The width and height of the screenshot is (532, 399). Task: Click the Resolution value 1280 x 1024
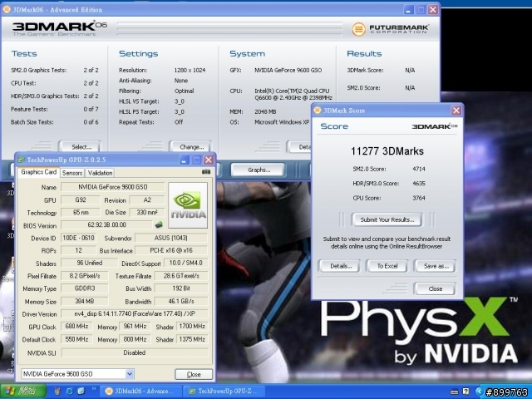[x=190, y=70]
